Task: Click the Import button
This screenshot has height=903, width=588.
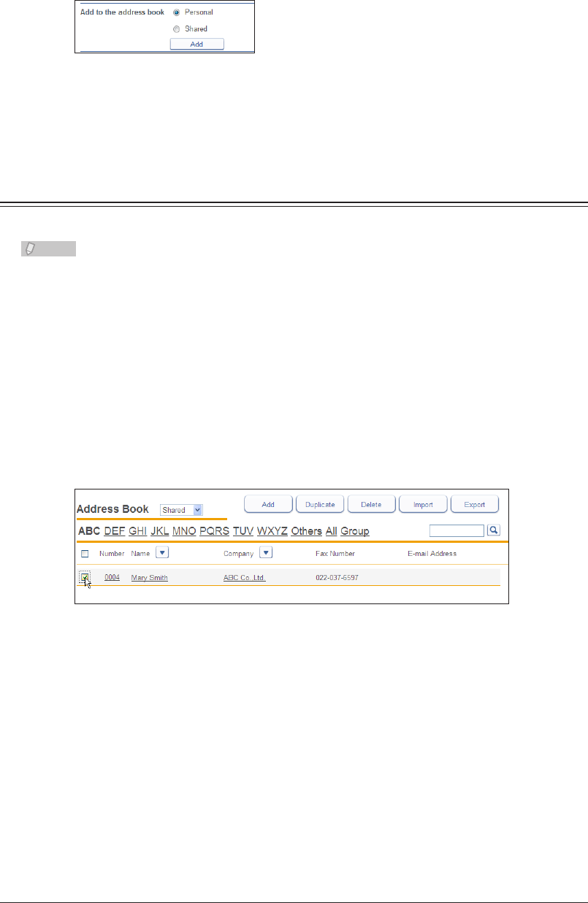Action: coord(423,504)
